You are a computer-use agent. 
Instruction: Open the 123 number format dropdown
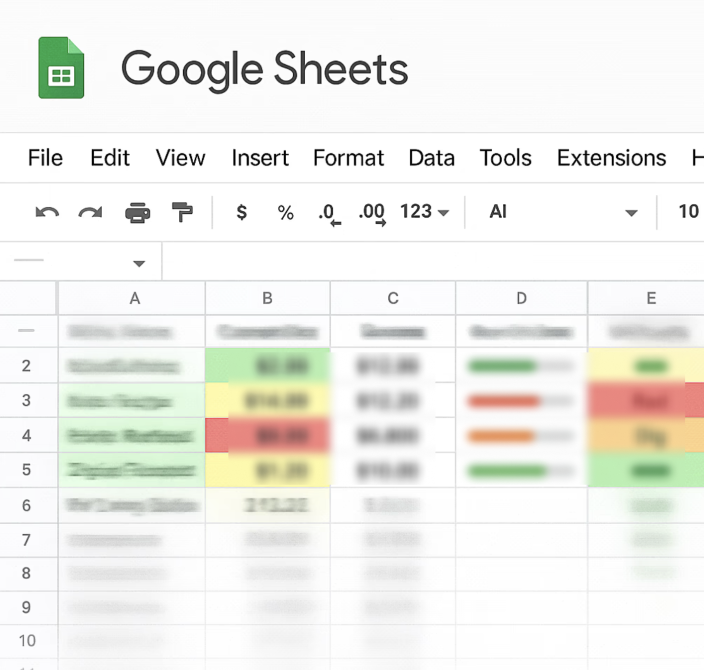point(424,212)
